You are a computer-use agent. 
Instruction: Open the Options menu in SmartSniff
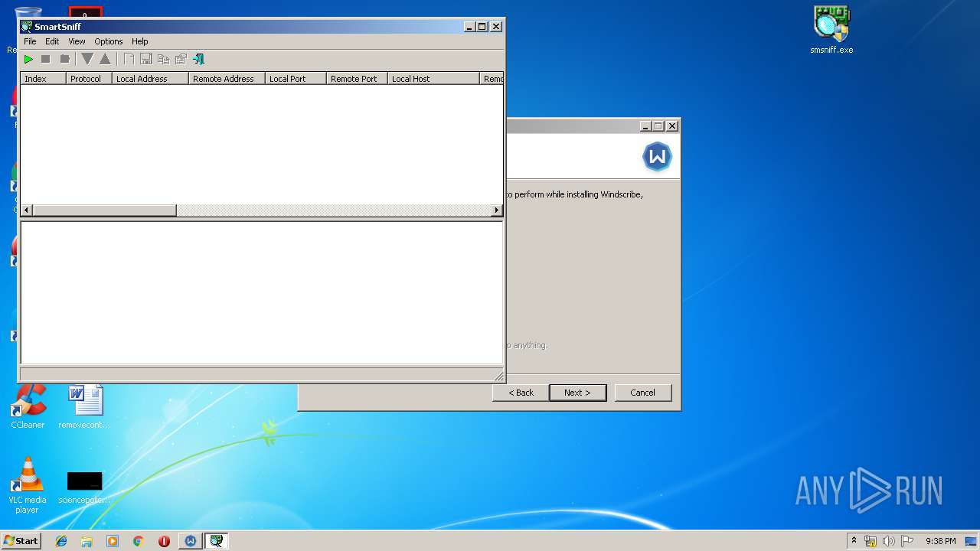(109, 41)
